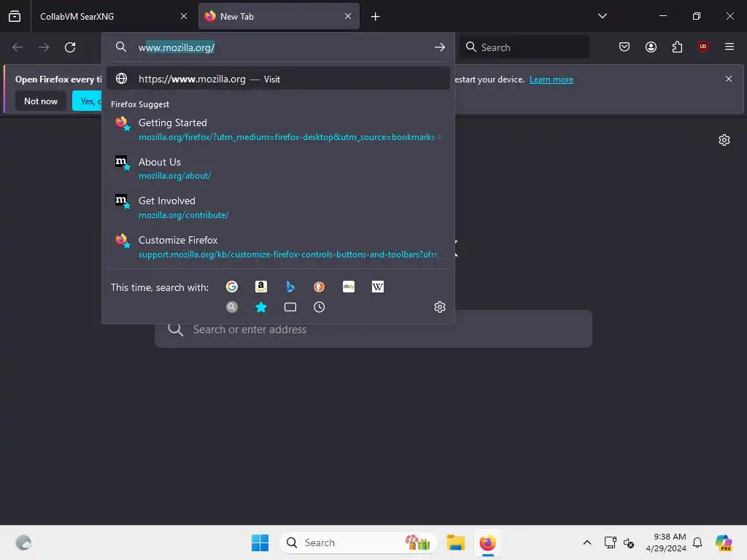Viewport: 747px width, 560px height.
Task: Search bookmarks using the star icon
Action: tap(261, 307)
